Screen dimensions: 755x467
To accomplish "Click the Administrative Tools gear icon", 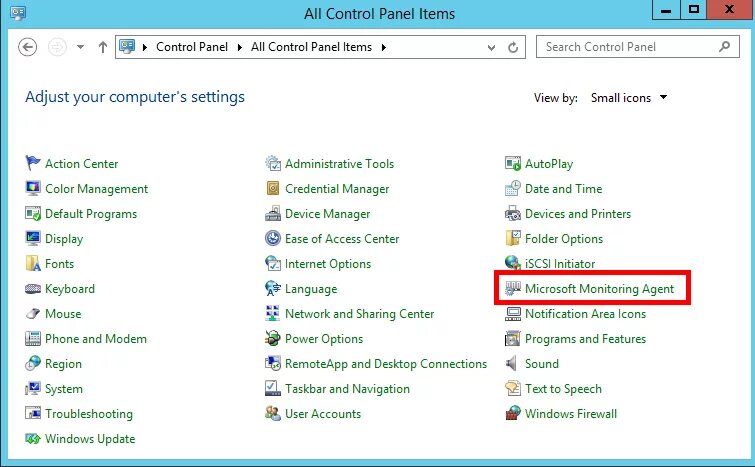I will click(x=273, y=163).
